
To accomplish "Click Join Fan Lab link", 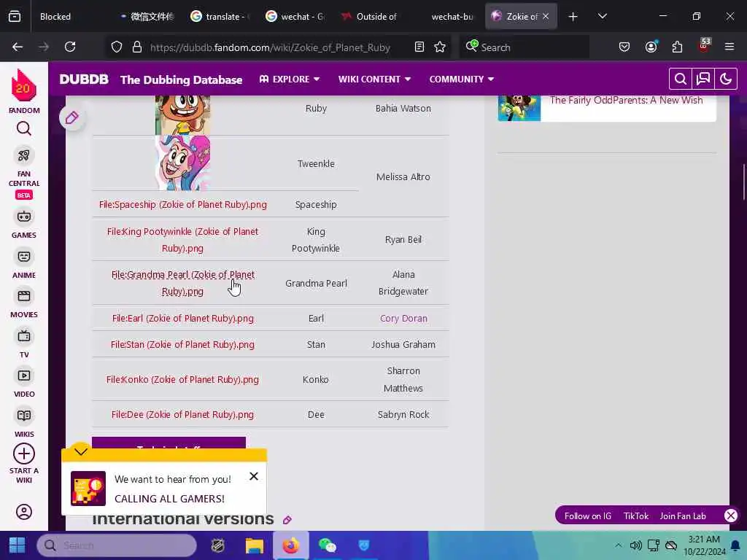I will [x=683, y=516].
